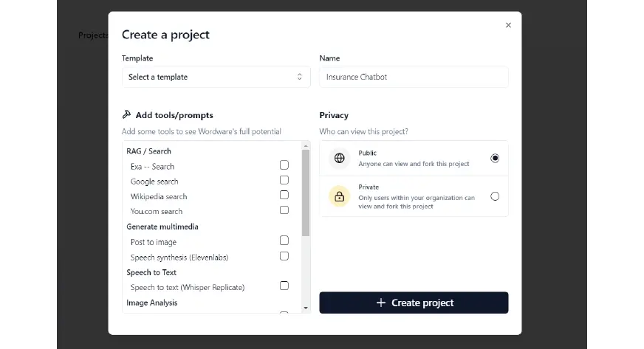The width and height of the screenshot is (644, 349).
Task: Click the lock icon beside Private
Action: point(339,197)
